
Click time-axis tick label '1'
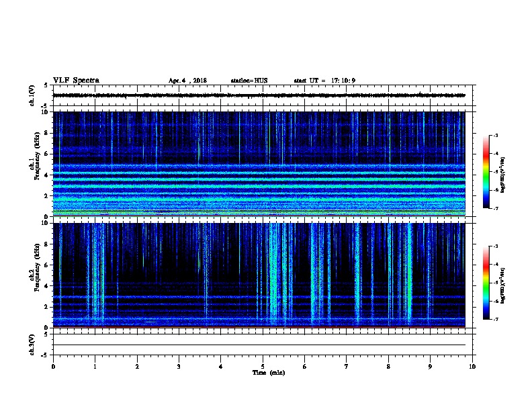click(95, 367)
